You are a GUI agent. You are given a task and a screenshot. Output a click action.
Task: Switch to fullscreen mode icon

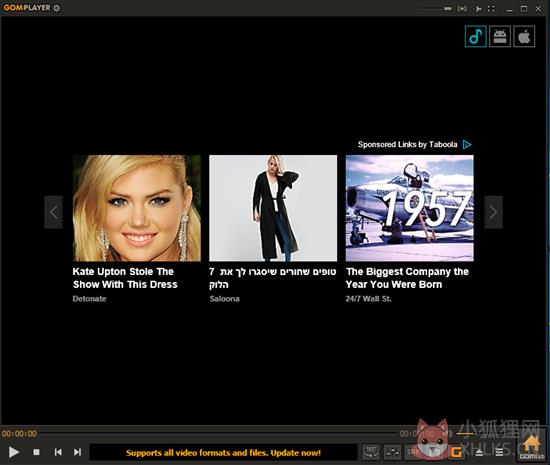point(491,9)
